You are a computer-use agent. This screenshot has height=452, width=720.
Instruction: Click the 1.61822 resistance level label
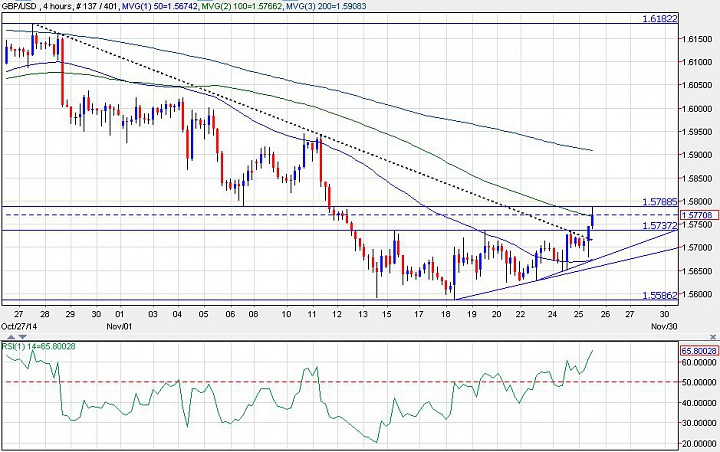(x=660, y=19)
